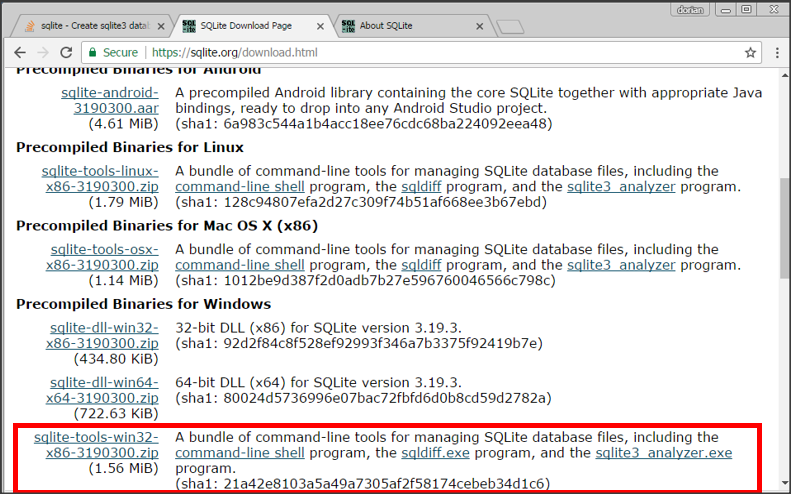Download sqlite-tools-win32-x86-3190300.zip
Screen dimensions: 791x494
coord(96,445)
